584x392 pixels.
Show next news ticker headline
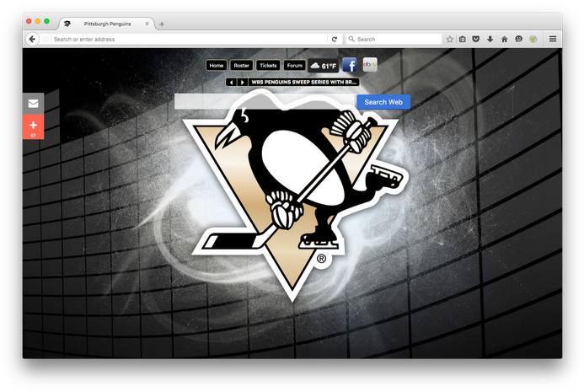pyautogui.click(x=242, y=82)
